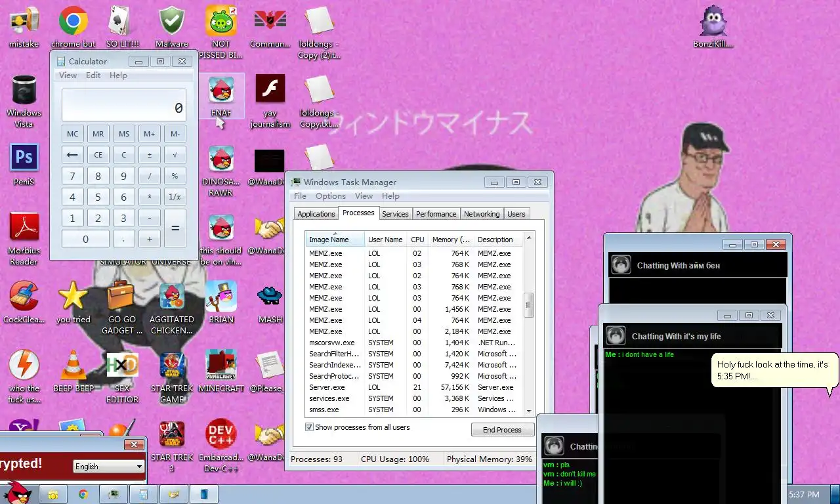This screenshot has height=504, width=840.
Task: Open the 'SO LIT!!!' solitaire cards icon
Action: point(123,26)
